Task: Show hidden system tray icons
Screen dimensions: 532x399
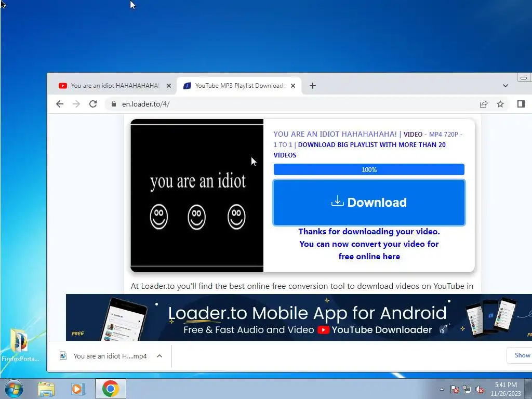Action: coord(442,389)
